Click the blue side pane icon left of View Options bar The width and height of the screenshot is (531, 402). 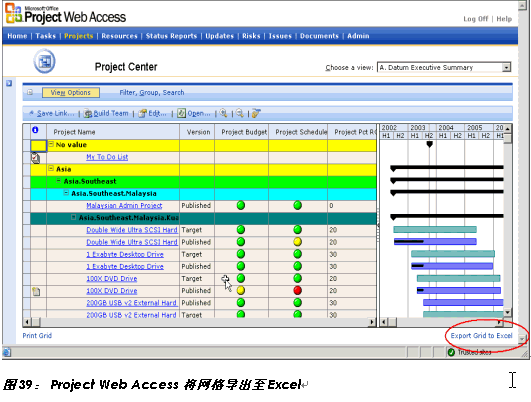pos(9,83)
